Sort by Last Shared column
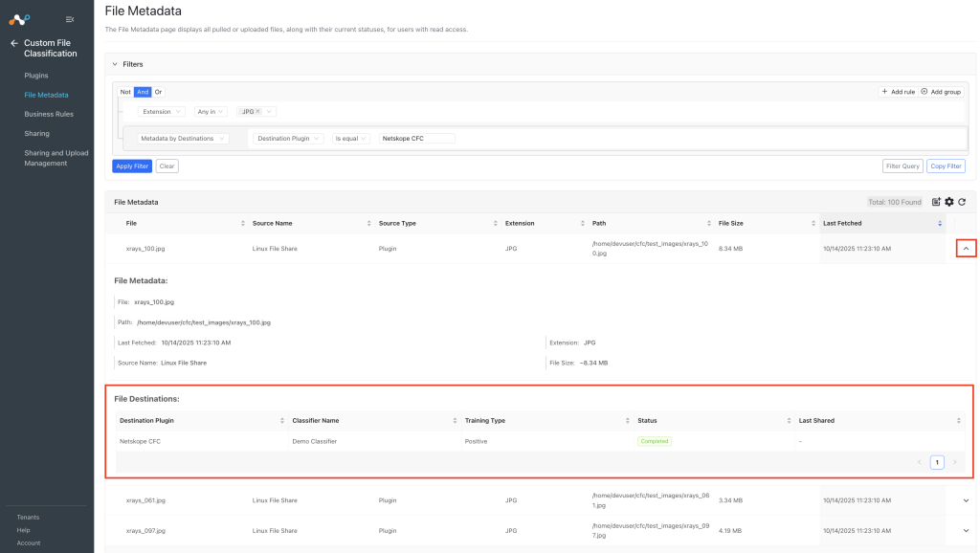980x553 pixels. [959, 421]
